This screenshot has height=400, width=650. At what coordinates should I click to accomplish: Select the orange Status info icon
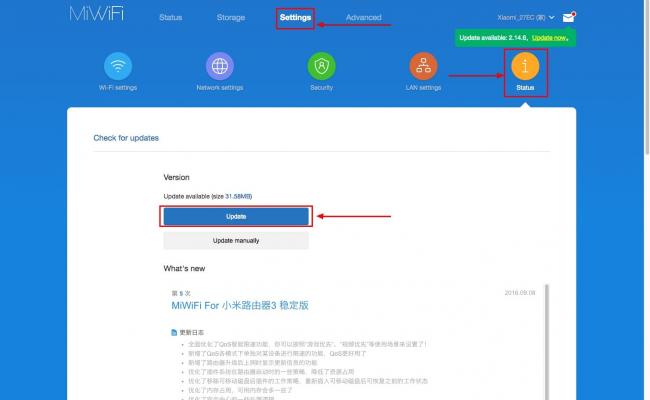(x=525, y=66)
